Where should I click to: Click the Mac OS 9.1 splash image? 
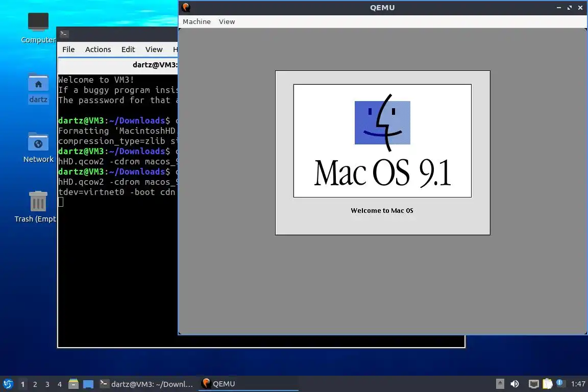pos(382,141)
